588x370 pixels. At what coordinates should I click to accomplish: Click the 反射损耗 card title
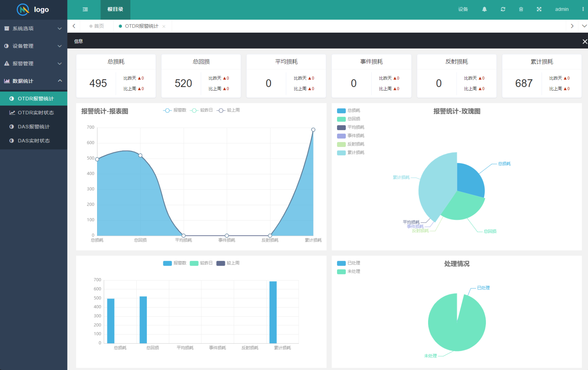pos(457,62)
